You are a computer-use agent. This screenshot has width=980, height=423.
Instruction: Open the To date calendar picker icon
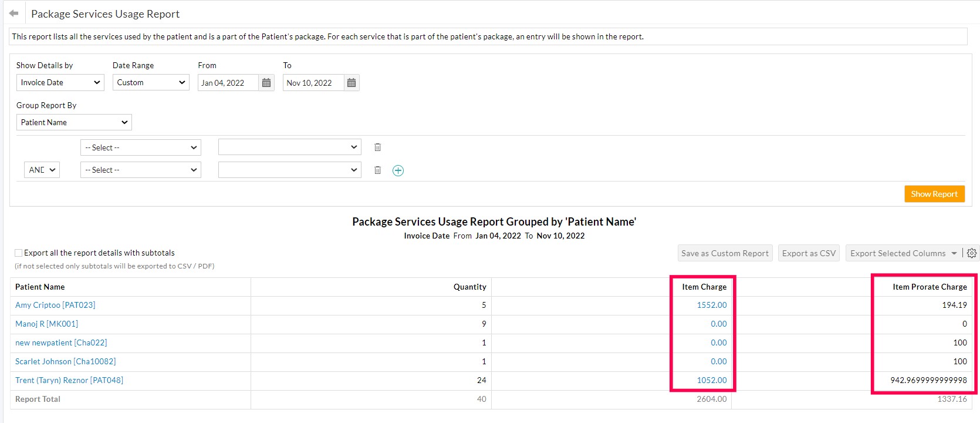[x=352, y=83]
